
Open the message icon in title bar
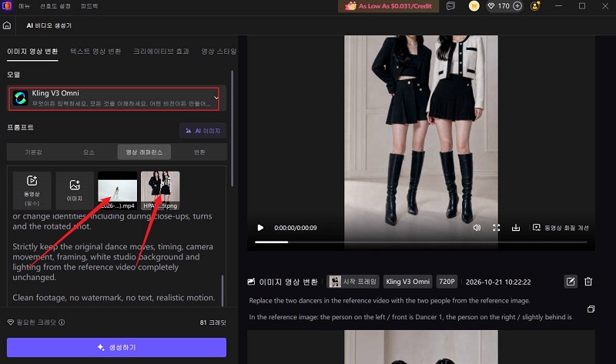tap(450, 6)
